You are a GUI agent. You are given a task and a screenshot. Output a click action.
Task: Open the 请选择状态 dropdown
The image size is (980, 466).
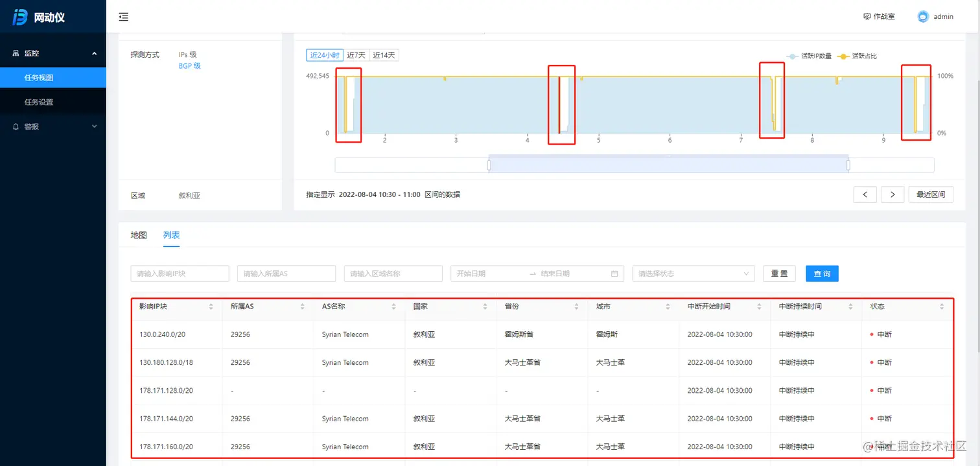(x=694, y=274)
